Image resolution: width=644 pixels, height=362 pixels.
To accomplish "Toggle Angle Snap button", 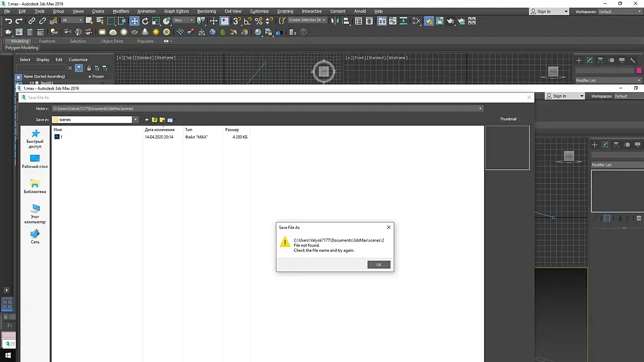I will pyautogui.click(x=248, y=21).
